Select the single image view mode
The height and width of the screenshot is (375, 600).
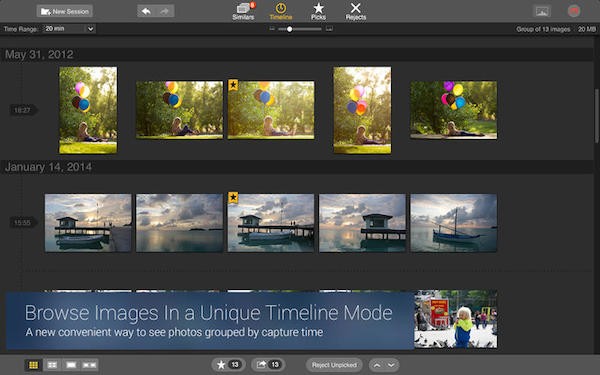pos(71,365)
